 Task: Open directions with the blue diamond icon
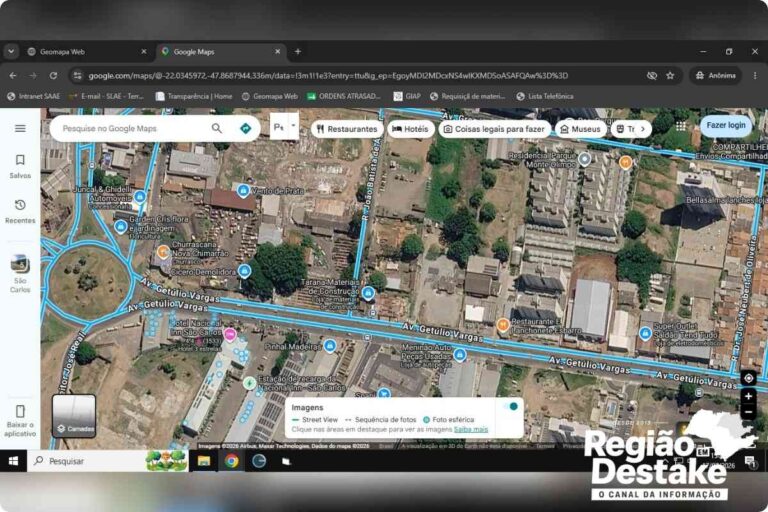pos(245,128)
